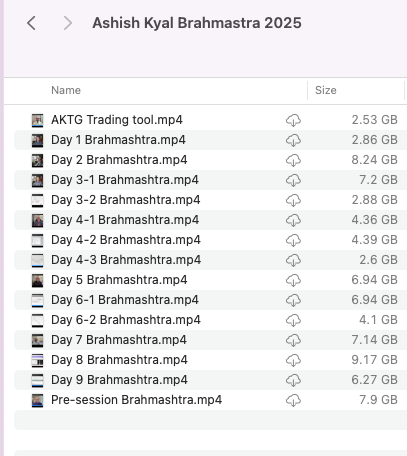Click the Day 4-2 Brahmashtra.mp4 file name
The width and height of the screenshot is (407, 456).
coord(126,240)
